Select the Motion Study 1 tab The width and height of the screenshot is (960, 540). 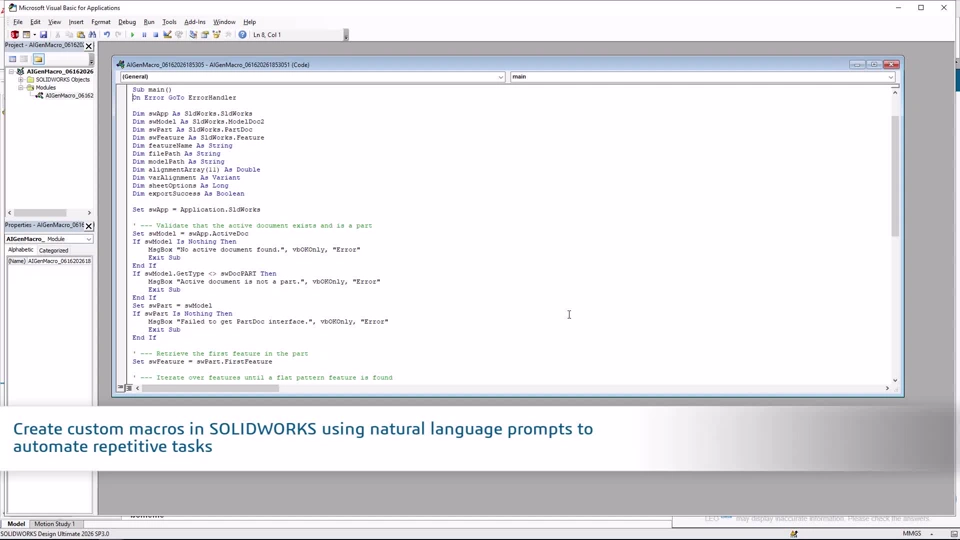54,524
